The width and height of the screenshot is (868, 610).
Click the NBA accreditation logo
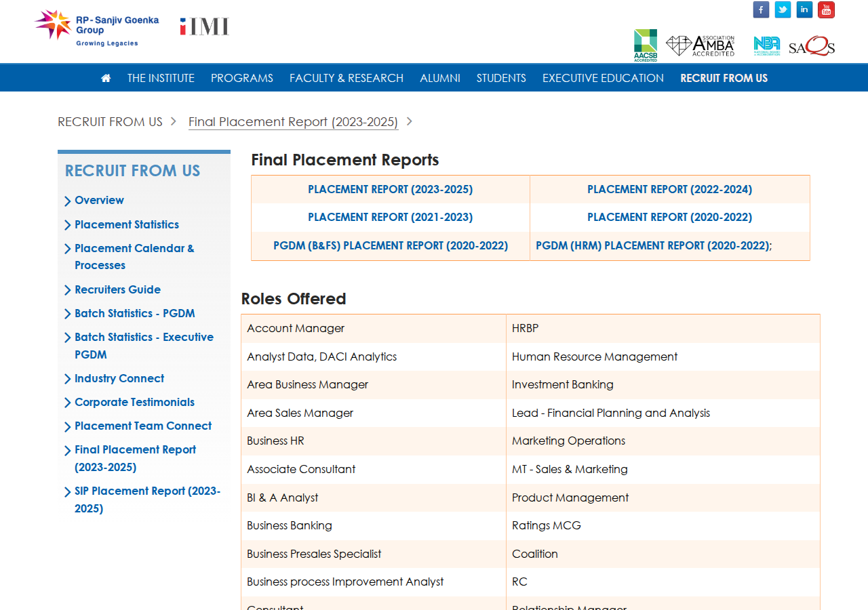pos(767,46)
